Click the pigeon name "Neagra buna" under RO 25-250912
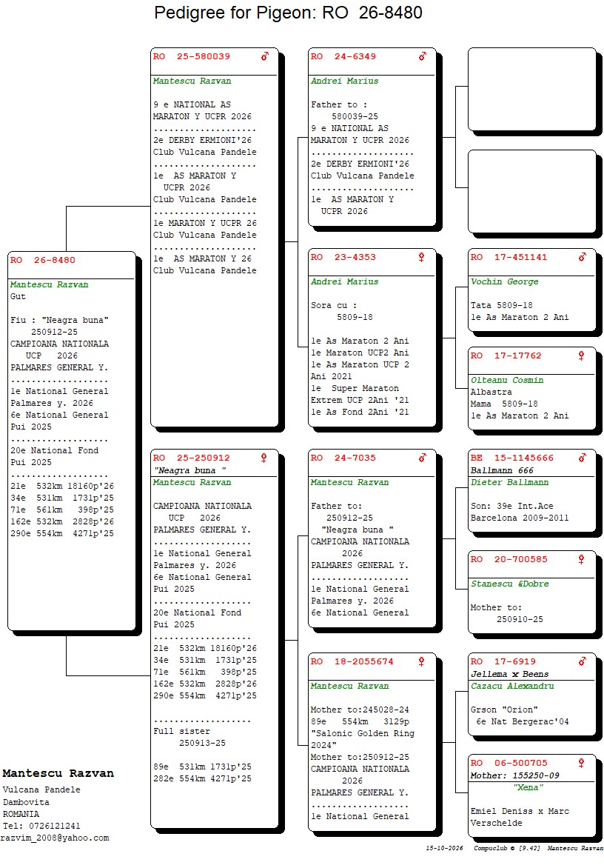 coord(189,470)
